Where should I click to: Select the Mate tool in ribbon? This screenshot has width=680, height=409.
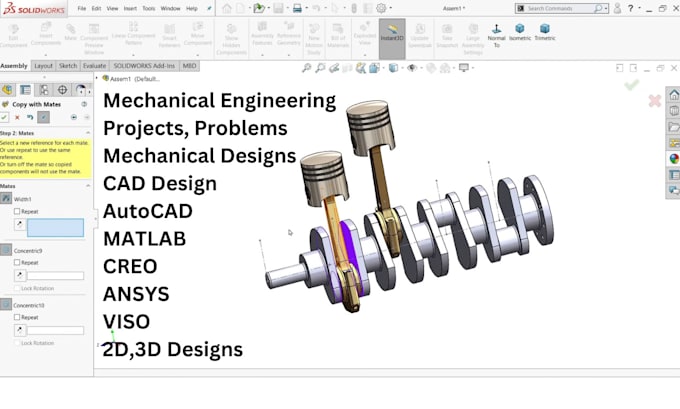[70, 33]
